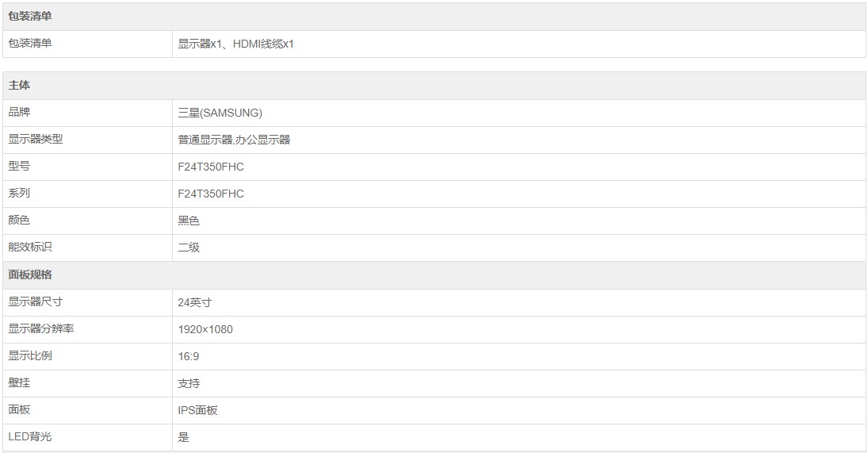Click the IPS面板 panel type value
Image resolution: width=868 pixels, height=453 pixels.
click(197, 410)
